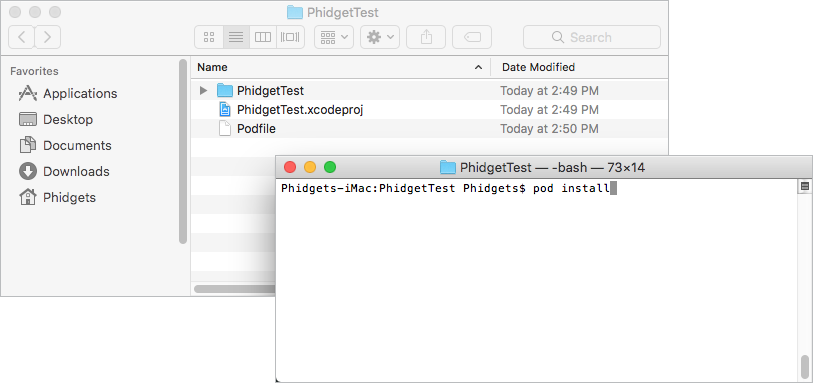
Task: Click Terminal window title PhidgetTest -bash
Action: [552, 167]
